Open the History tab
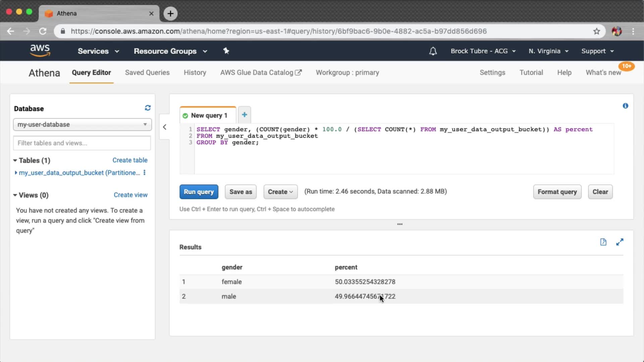 point(195,73)
